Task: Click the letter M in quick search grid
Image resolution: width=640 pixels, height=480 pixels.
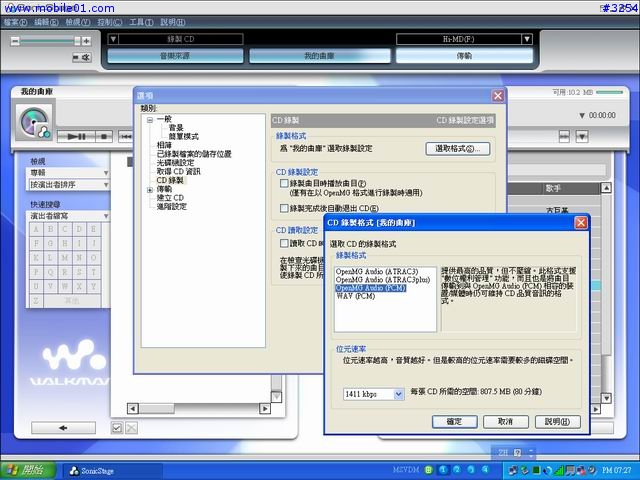Action: click(65, 258)
